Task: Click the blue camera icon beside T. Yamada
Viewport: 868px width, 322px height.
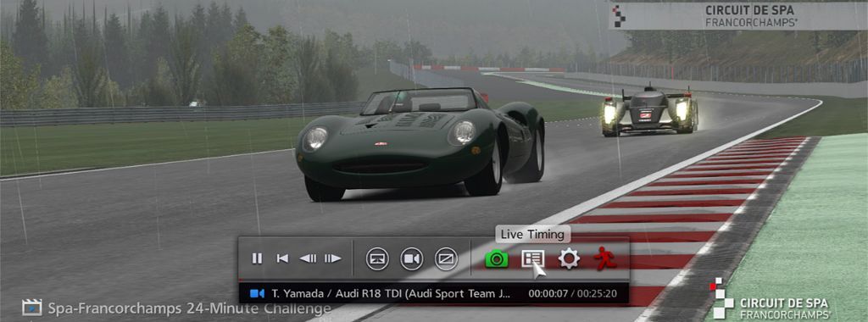Action: click(257, 293)
